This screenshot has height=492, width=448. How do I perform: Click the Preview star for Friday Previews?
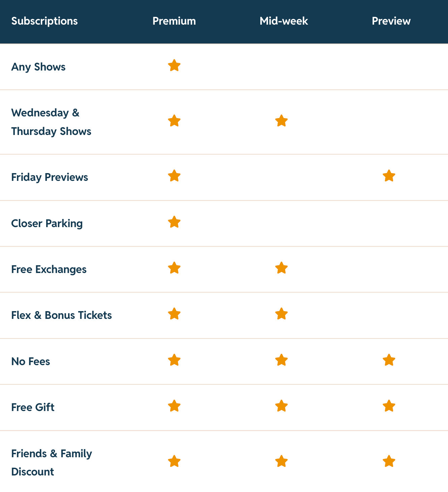coord(389,176)
